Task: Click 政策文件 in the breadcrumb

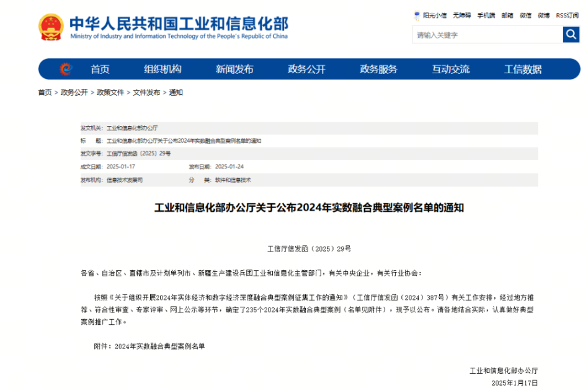Action: (110, 93)
